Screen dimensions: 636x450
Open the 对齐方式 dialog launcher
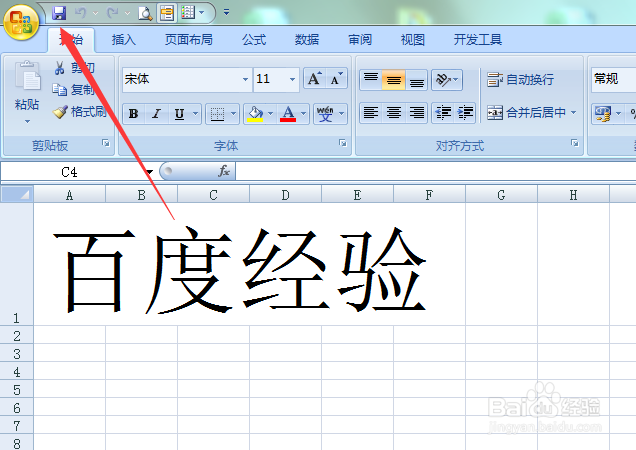[575, 143]
